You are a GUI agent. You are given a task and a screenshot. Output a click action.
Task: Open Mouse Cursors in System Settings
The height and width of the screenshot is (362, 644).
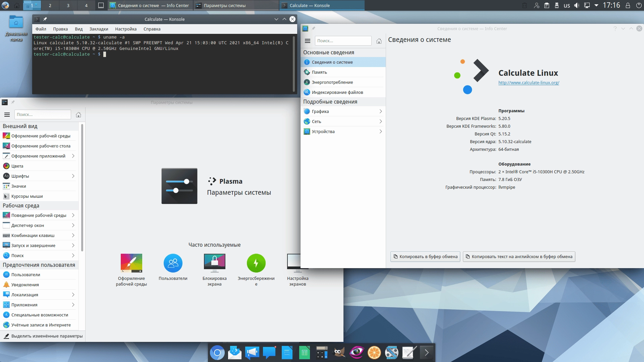(39, 196)
